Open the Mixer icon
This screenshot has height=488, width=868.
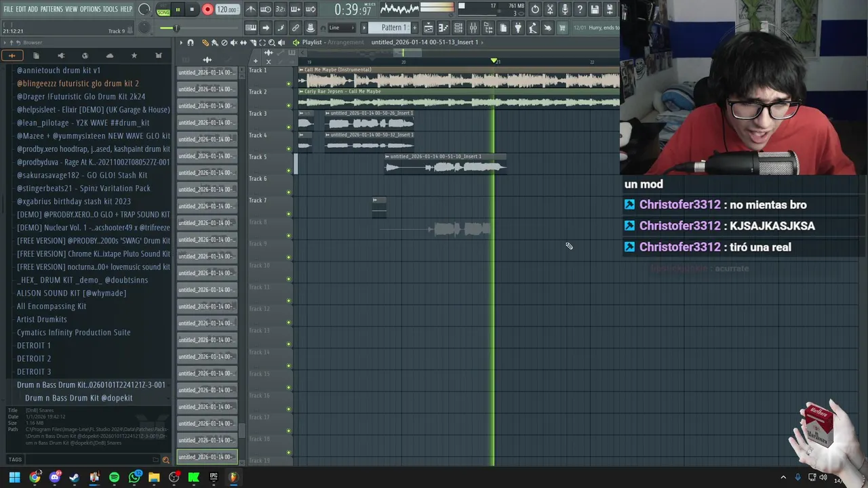473,28
